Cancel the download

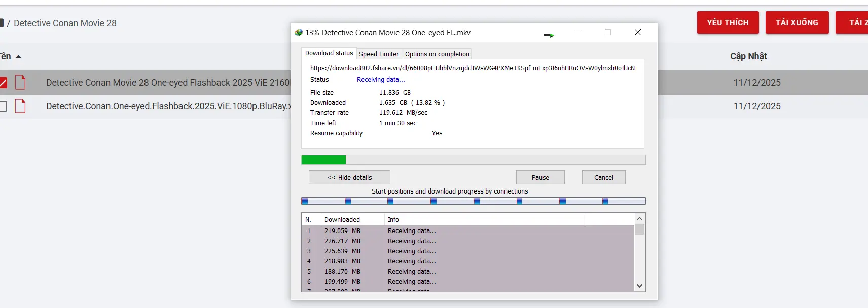pyautogui.click(x=603, y=177)
